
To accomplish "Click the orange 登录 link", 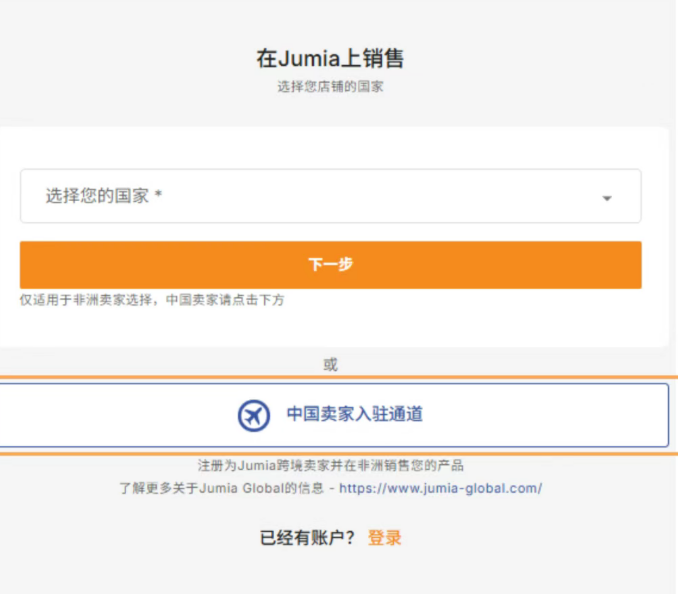I will [x=384, y=538].
